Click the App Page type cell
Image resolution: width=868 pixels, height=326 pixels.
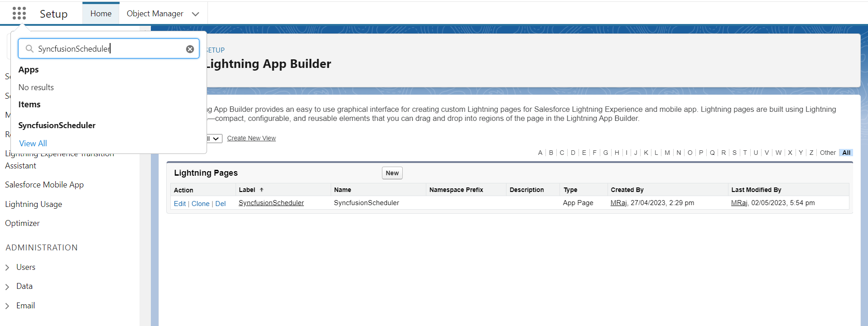[578, 203]
